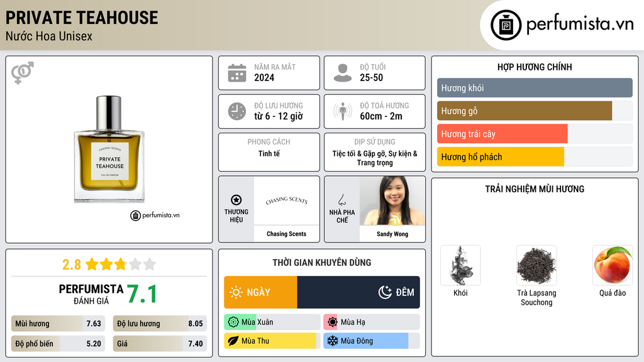The width and height of the screenshot is (644, 362).
Task: Select the Trà Lapsang Souchong note image
Action: coord(536,265)
